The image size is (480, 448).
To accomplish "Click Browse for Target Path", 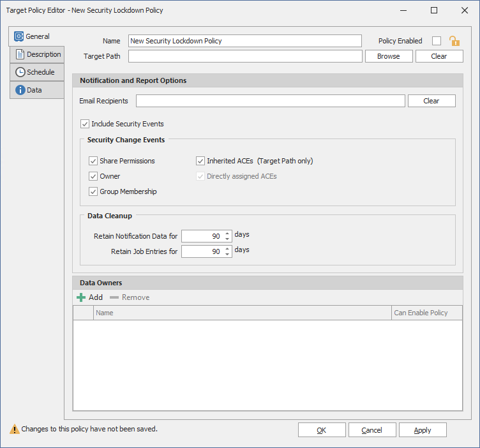I will 388,56.
